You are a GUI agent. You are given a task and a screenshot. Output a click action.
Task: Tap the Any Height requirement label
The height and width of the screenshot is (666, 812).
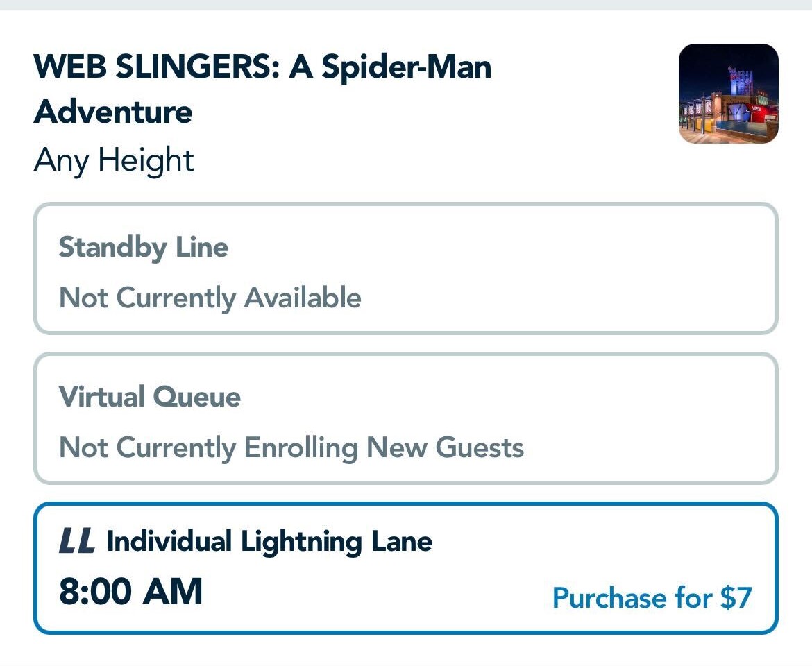click(x=114, y=161)
